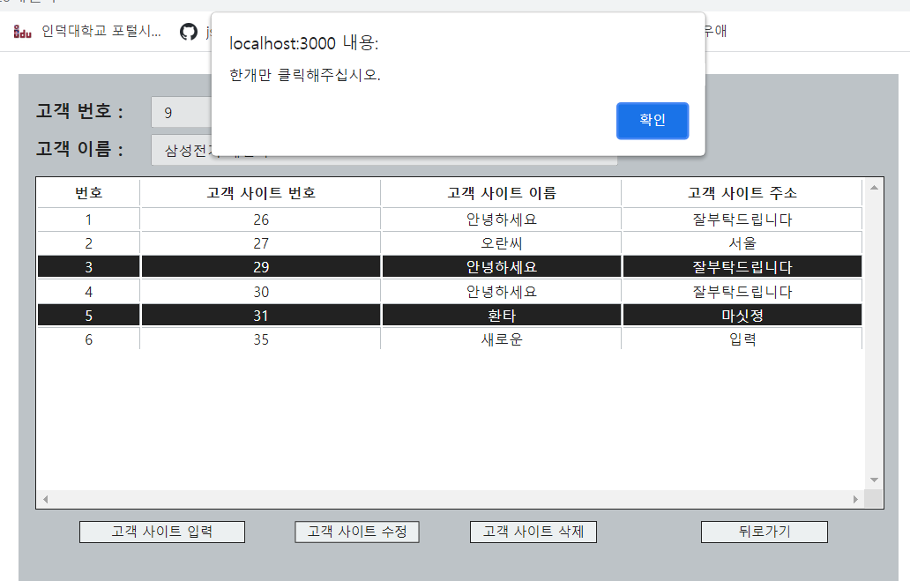This screenshot has width=910, height=588.
Task: Click the 확인 button in the alert dialog
Action: click(653, 121)
